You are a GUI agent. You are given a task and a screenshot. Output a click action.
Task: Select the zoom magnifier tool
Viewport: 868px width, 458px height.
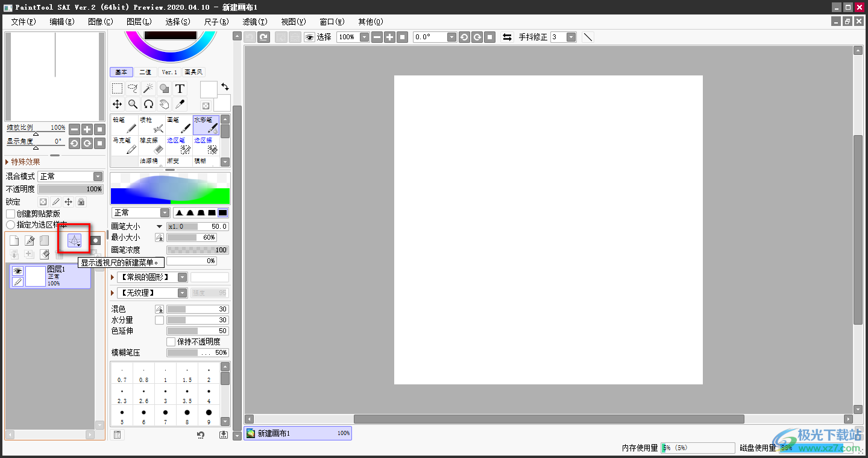(133, 104)
